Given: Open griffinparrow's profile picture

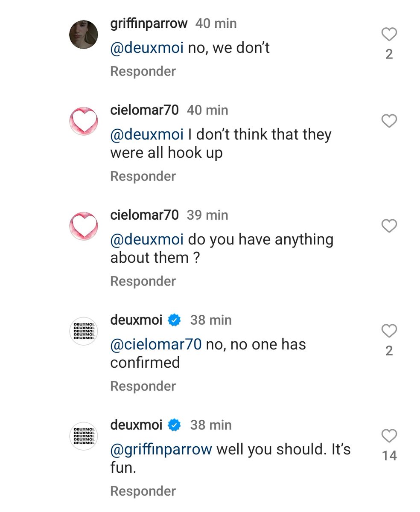Looking at the screenshot, I should (84, 34).
